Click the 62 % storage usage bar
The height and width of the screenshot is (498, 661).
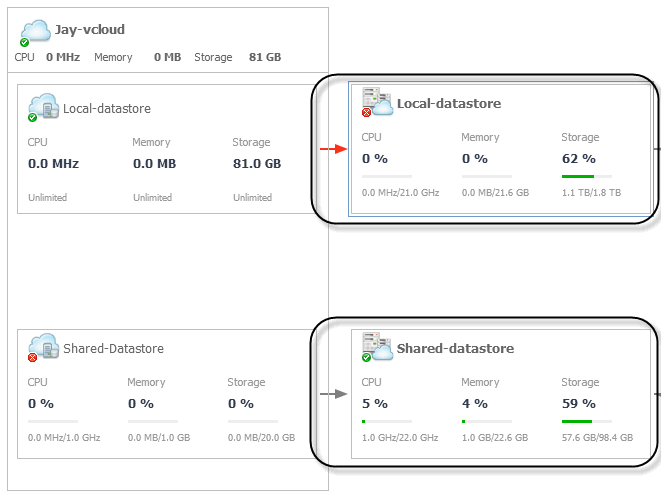pos(586,176)
